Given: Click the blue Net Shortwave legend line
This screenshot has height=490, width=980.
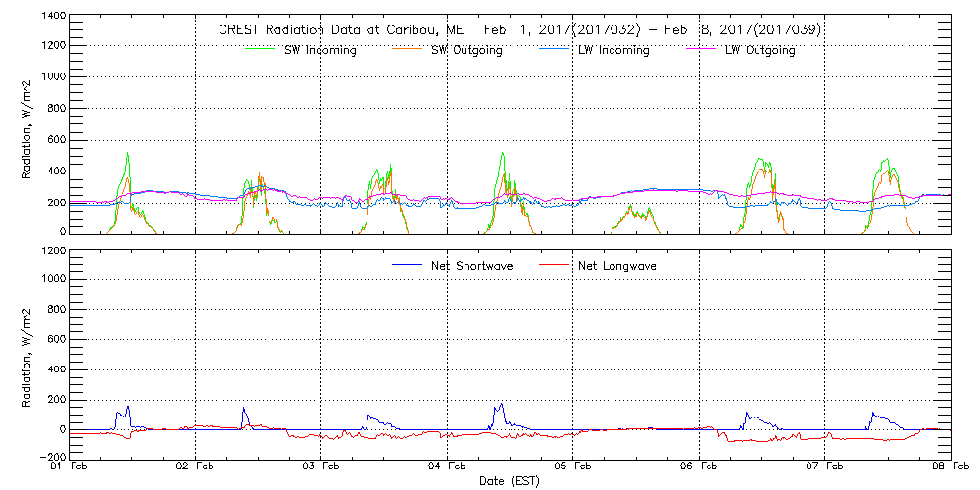Looking at the screenshot, I should pyautogui.click(x=409, y=266).
